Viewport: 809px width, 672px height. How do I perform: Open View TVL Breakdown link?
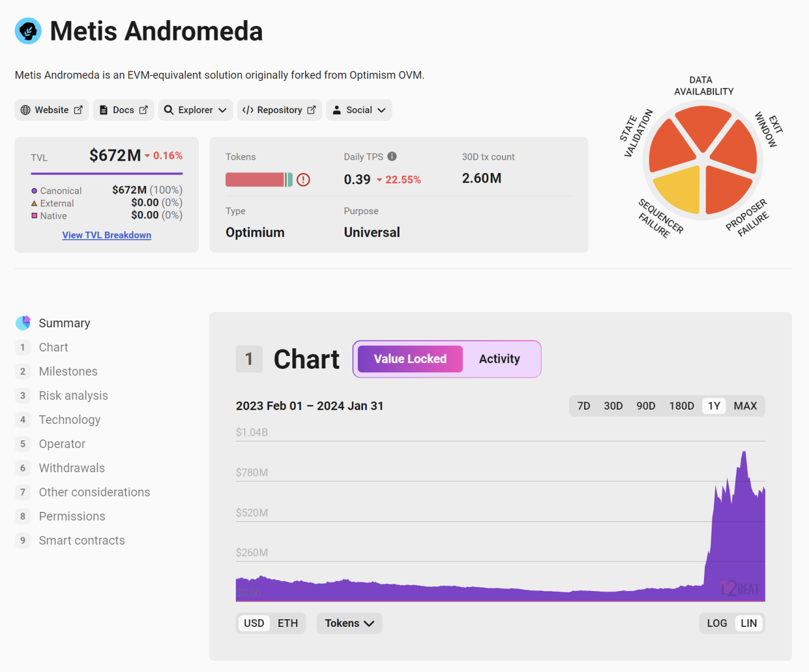106,235
